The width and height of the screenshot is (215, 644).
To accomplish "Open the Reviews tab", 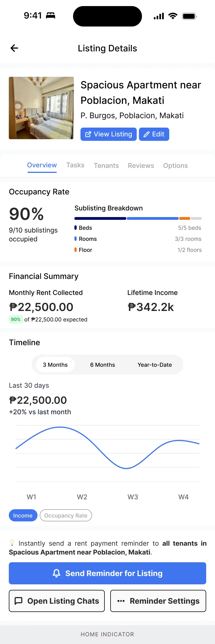I will (x=141, y=165).
